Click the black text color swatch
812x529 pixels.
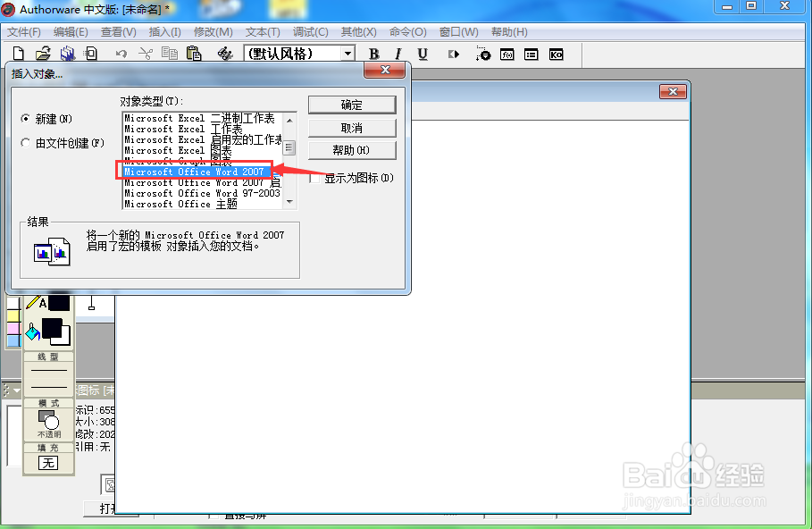59,303
